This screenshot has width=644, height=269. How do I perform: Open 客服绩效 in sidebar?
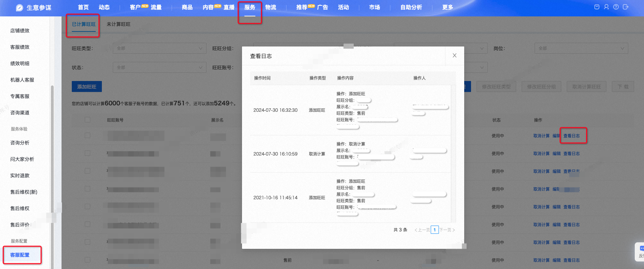[x=20, y=47]
